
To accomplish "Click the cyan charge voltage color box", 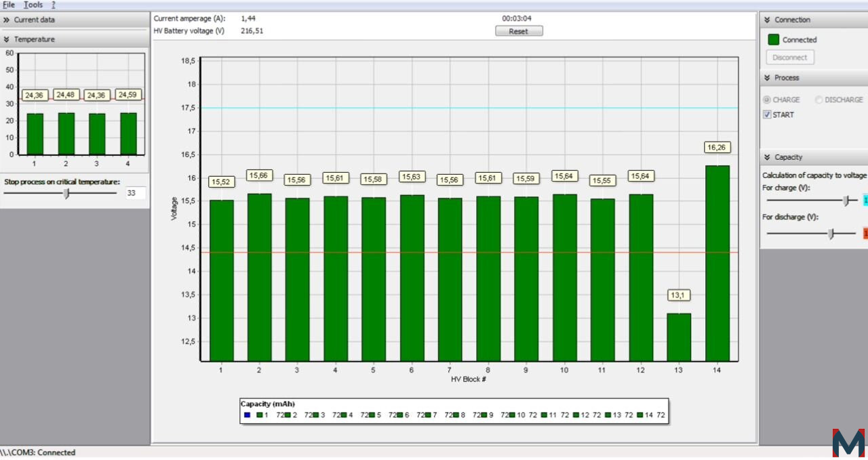I will click(x=865, y=201).
